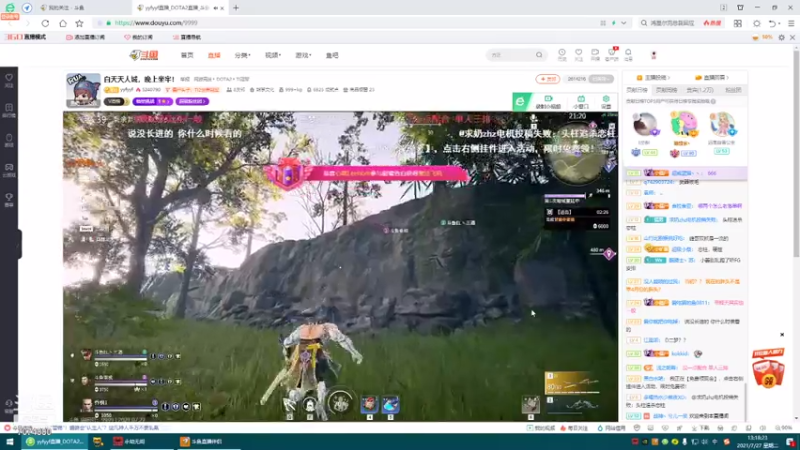Select the last tab in ranking row
The width and height of the screenshot is (800, 450).
tap(733, 90)
